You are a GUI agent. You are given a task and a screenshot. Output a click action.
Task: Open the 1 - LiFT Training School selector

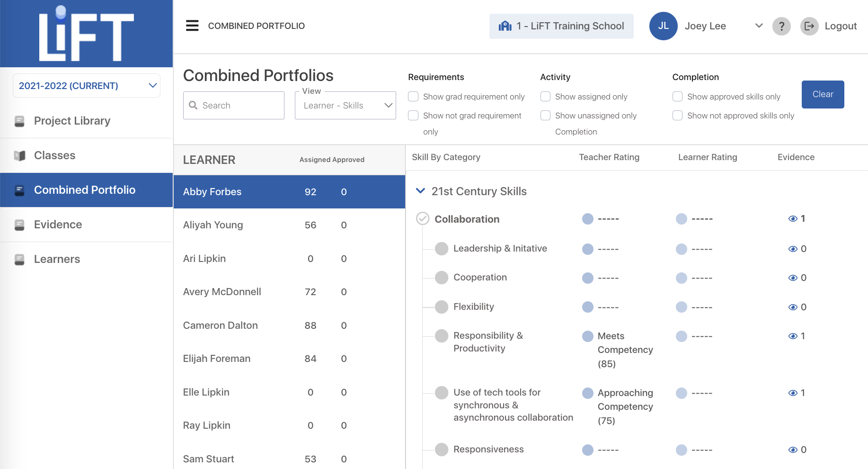(x=561, y=26)
